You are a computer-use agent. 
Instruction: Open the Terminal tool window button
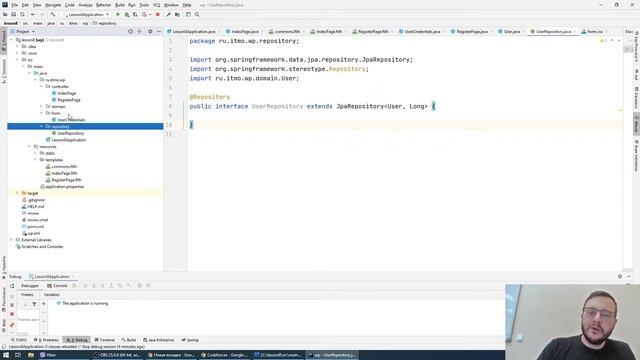click(104, 340)
